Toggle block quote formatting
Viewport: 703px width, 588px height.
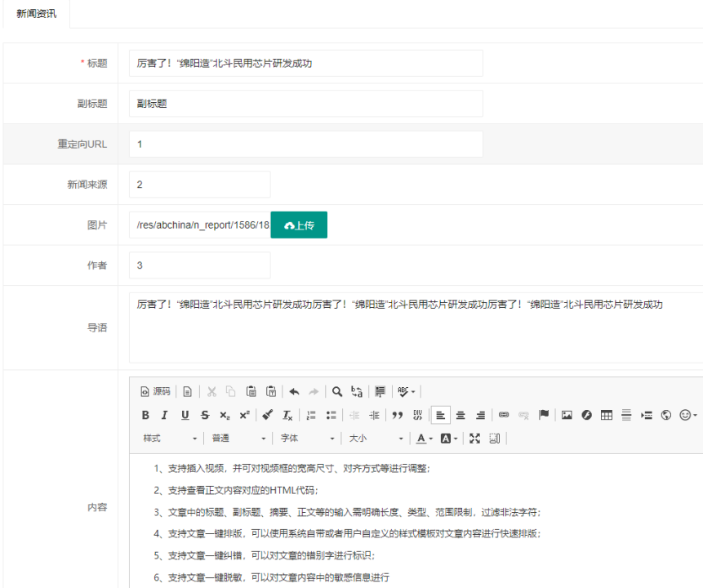click(398, 415)
